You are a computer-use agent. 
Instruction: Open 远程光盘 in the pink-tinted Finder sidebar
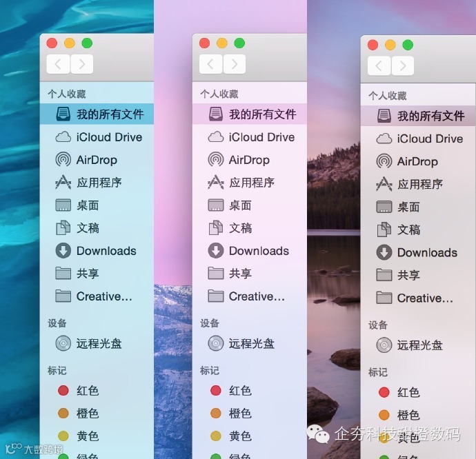point(249,343)
